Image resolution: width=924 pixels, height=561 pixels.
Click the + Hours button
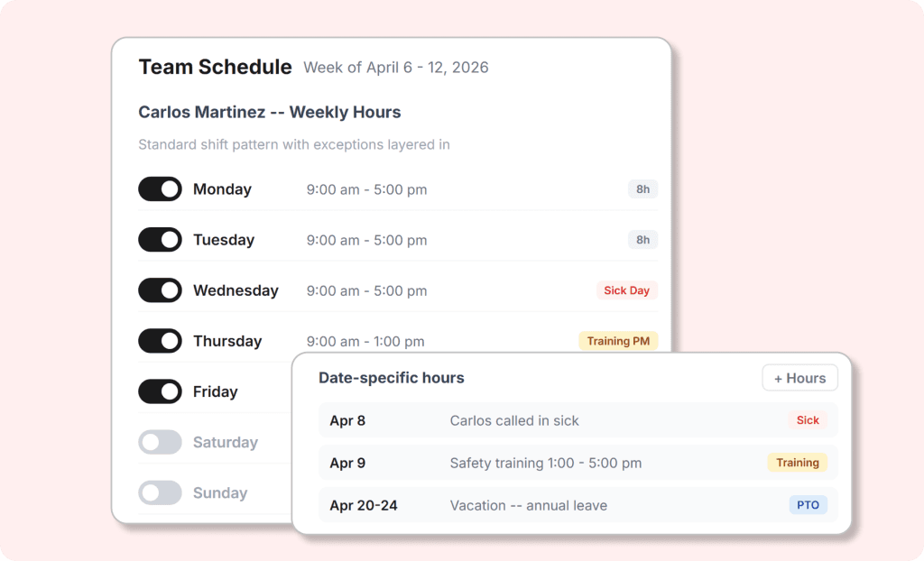pos(799,378)
